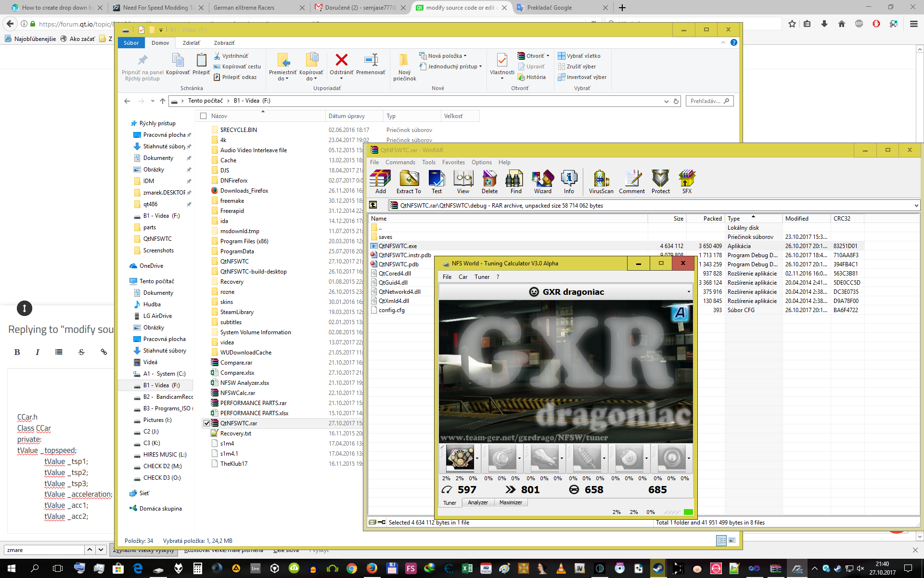This screenshot has height=578, width=924.
Task: Click Invertovať výber in Explorer ribbon
Action: pyautogui.click(x=582, y=77)
